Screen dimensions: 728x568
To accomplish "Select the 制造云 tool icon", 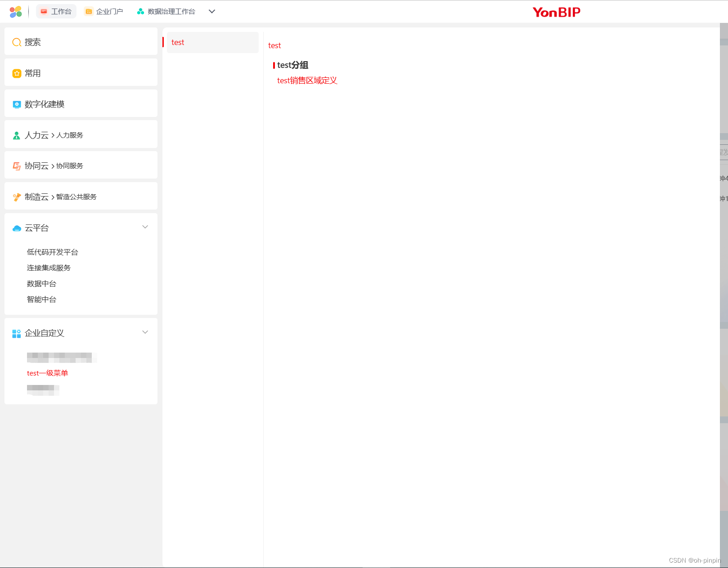I will click(x=17, y=197).
